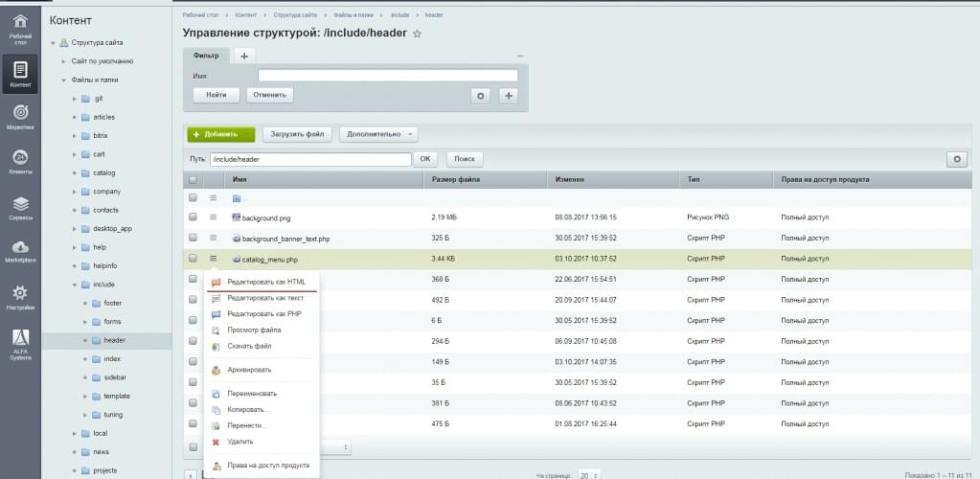
Task: Choose Редактировать как HTML from context menu
Action: tap(260, 282)
